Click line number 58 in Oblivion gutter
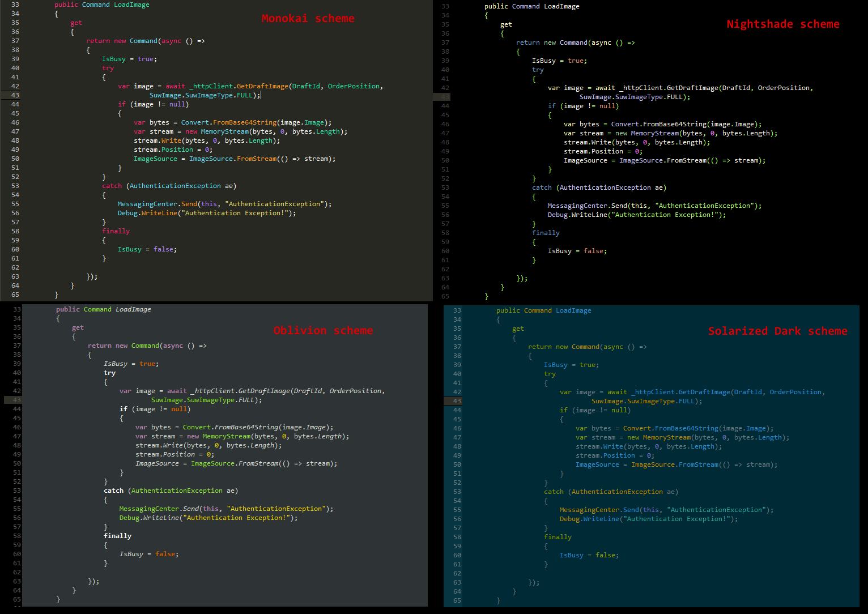Viewport: 868px width, 614px height. click(16, 536)
